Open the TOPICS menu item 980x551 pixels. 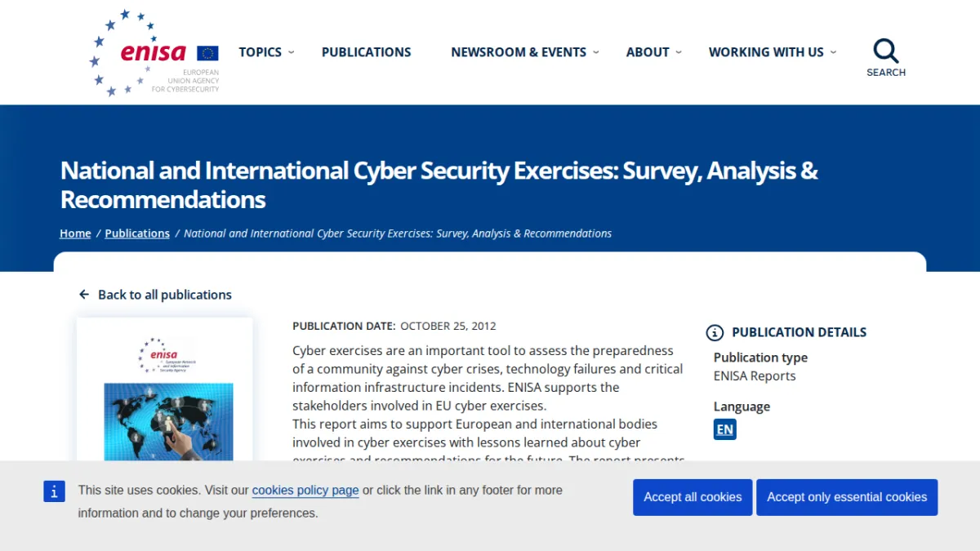(x=261, y=52)
